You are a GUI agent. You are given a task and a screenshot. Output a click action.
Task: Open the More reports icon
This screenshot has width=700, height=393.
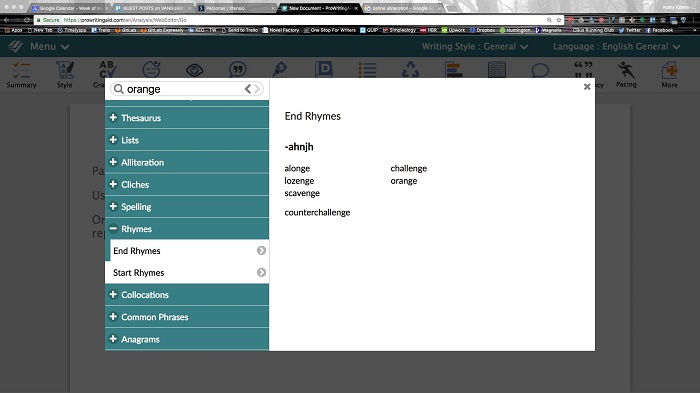click(x=669, y=75)
